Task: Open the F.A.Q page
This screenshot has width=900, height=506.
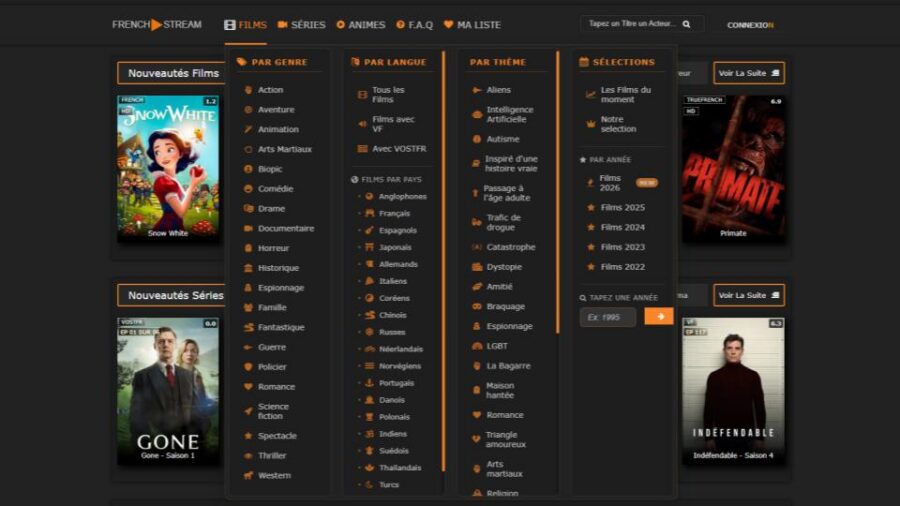Action: [414, 25]
